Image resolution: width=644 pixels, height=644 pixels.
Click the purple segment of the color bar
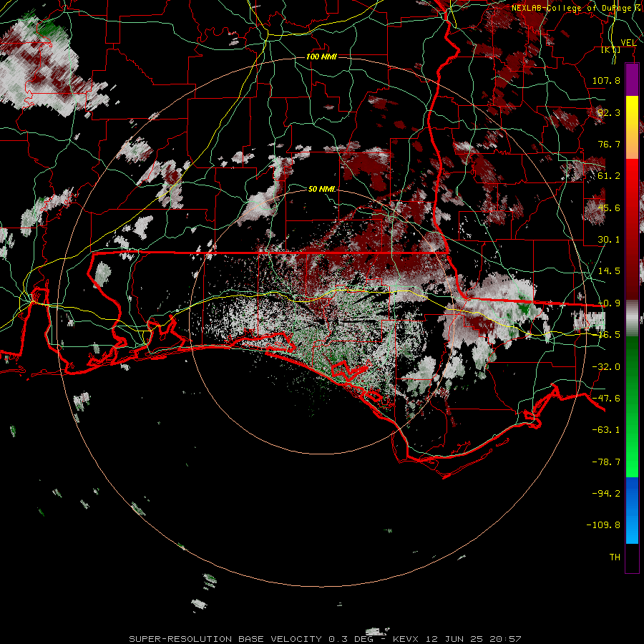point(632,79)
